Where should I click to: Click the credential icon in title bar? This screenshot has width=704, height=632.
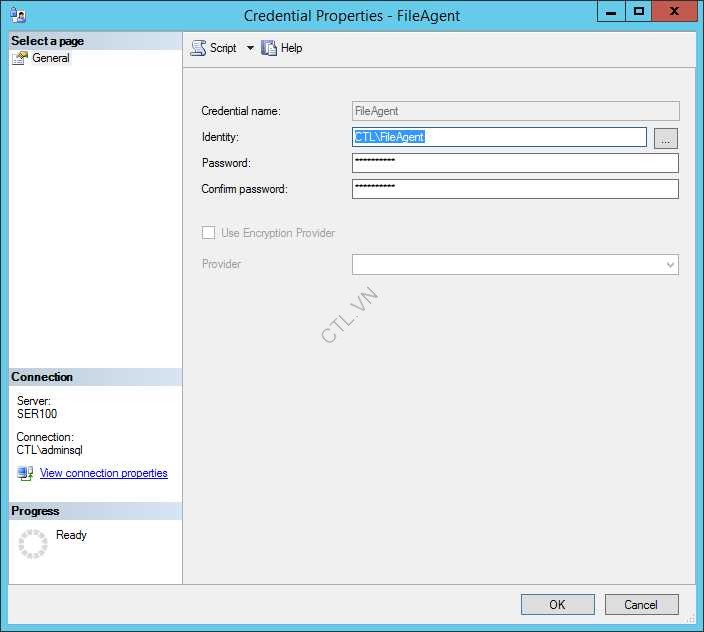tap(17, 15)
